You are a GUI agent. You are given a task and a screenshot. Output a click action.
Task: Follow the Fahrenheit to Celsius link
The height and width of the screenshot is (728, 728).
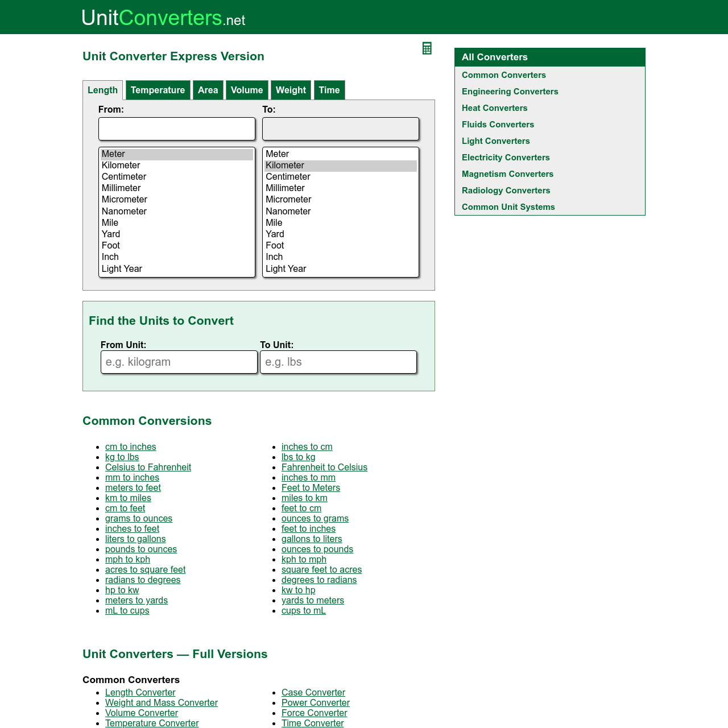coord(324,468)
